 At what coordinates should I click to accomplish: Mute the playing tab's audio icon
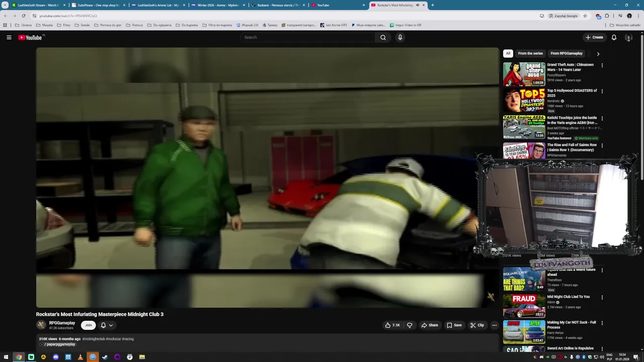(x=417, y=5)
